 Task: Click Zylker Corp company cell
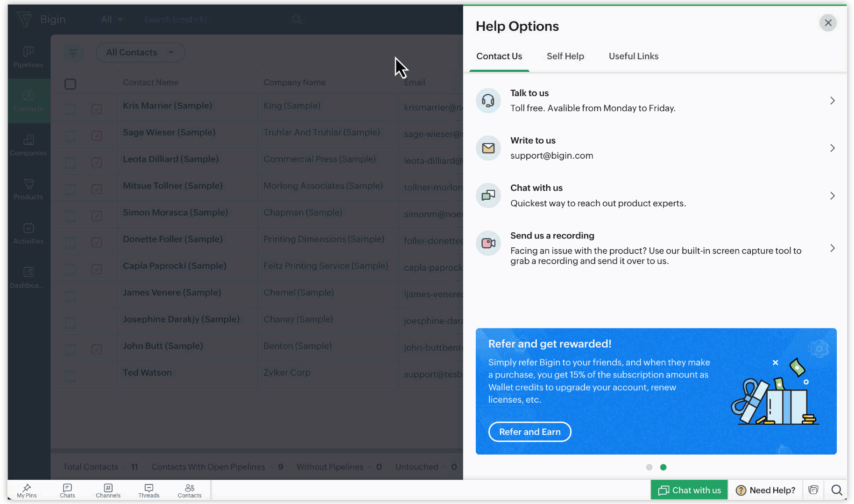point(287,372)
